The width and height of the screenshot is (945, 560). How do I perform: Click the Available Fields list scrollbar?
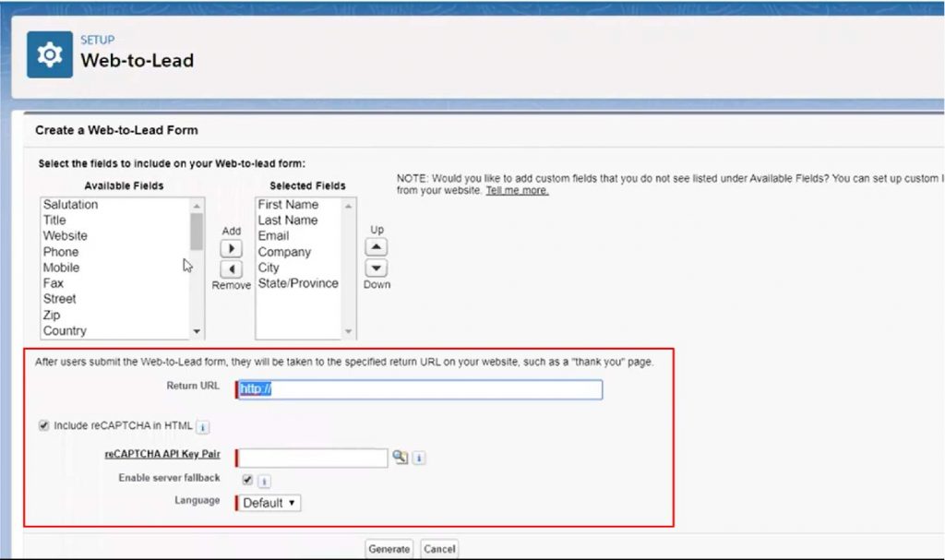point(197,231)
